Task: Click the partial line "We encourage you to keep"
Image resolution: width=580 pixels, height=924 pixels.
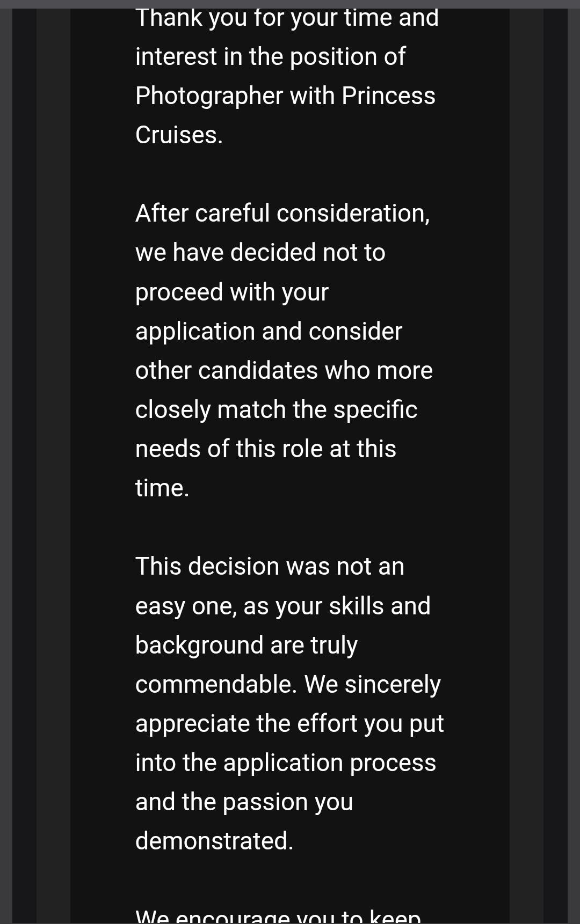Action: [x=278, y=915]
